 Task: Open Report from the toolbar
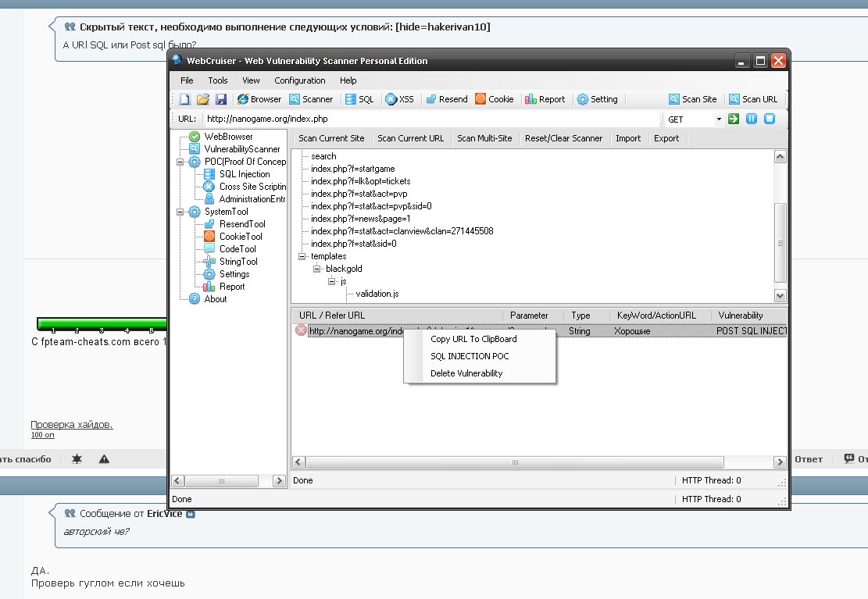[x=545, y=99]
